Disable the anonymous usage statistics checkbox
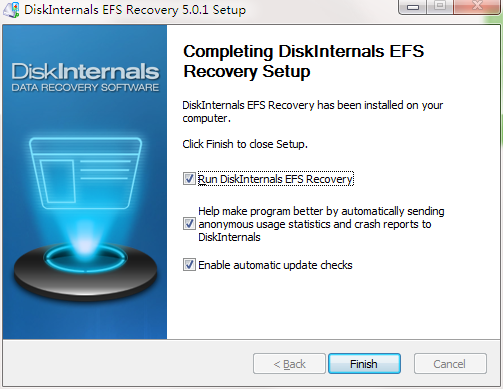503x389 pixels. coord(189,224)
